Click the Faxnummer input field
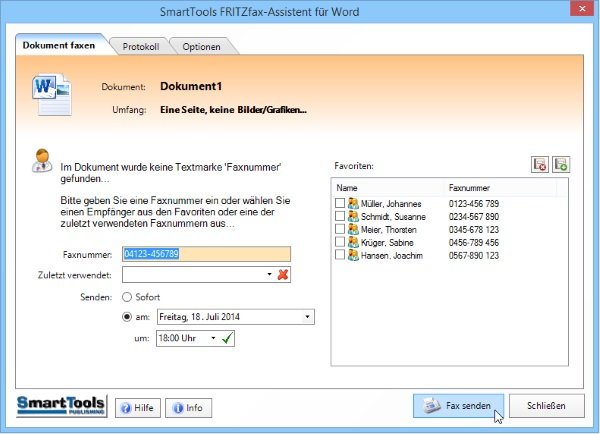Viewport: 600px width, 434px height. pyautogui.click(x=206, y=254)
